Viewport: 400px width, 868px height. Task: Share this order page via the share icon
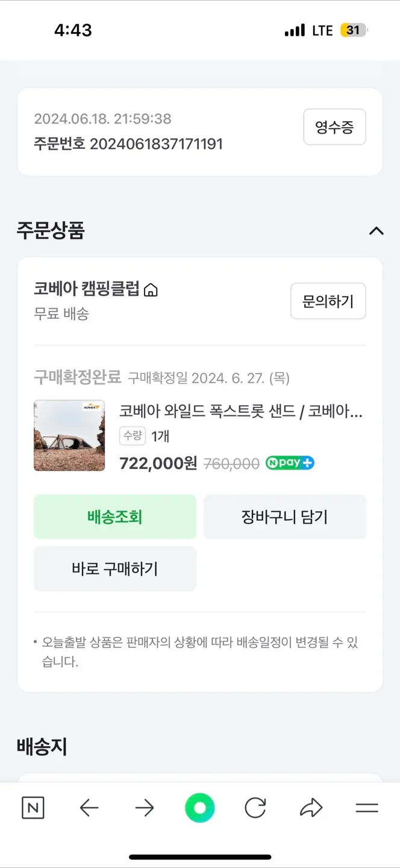[311, 808]
